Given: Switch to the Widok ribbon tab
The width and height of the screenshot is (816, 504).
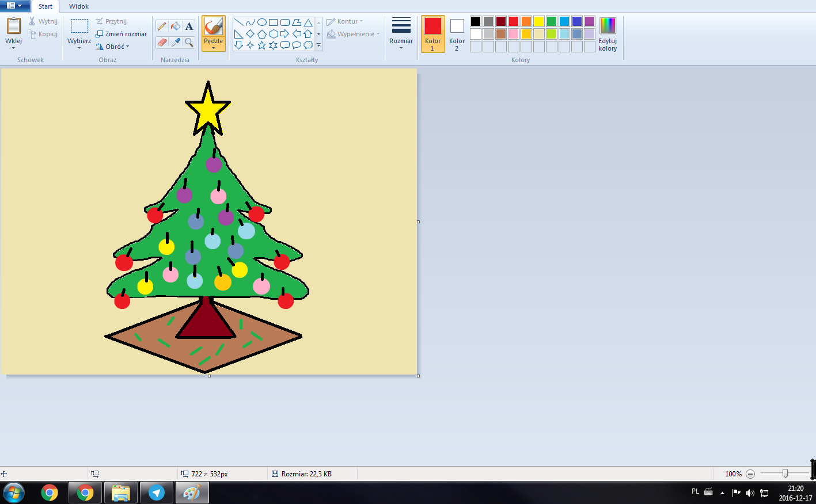Looking at the screenshot, I should [x=79, y=6].
